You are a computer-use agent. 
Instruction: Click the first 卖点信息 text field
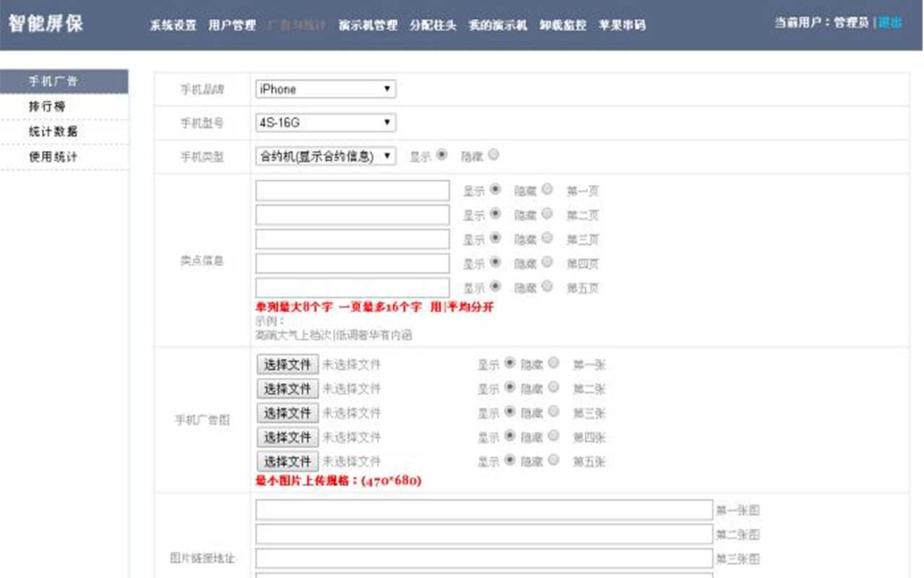coord(352,191)
